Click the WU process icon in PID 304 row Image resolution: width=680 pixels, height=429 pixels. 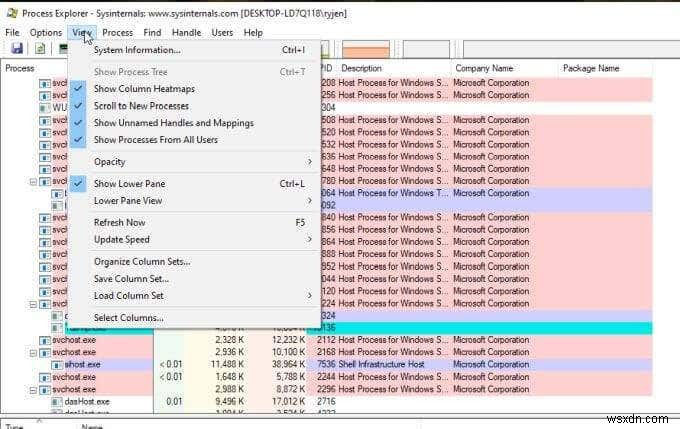[x=45, y=108]
